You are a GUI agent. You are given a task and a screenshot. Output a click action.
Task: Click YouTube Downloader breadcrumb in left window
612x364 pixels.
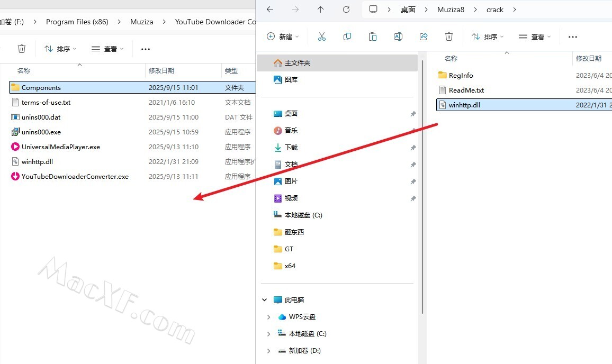215,22
